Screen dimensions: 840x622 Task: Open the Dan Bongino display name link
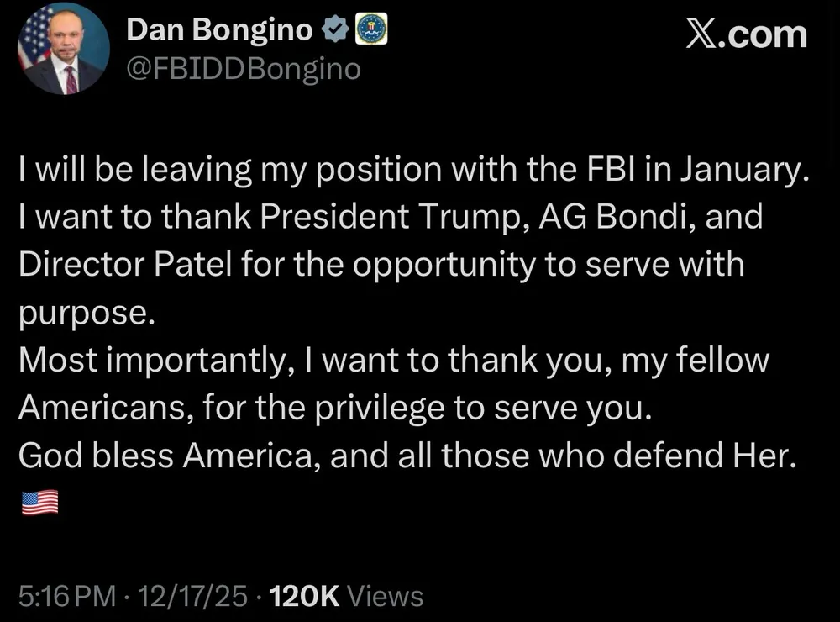(x=221, y=33)
